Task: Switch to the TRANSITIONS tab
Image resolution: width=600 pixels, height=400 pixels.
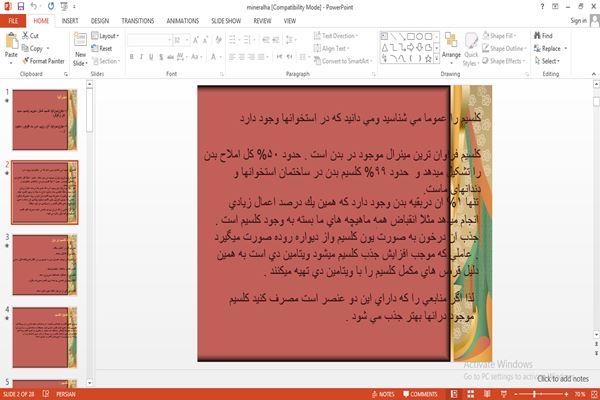Action: pyautogui.click(x=138, y=21)
